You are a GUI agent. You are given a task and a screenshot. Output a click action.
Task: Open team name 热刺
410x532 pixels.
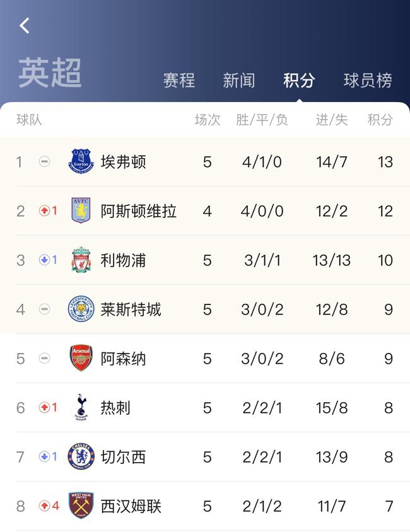coord(115,407)
